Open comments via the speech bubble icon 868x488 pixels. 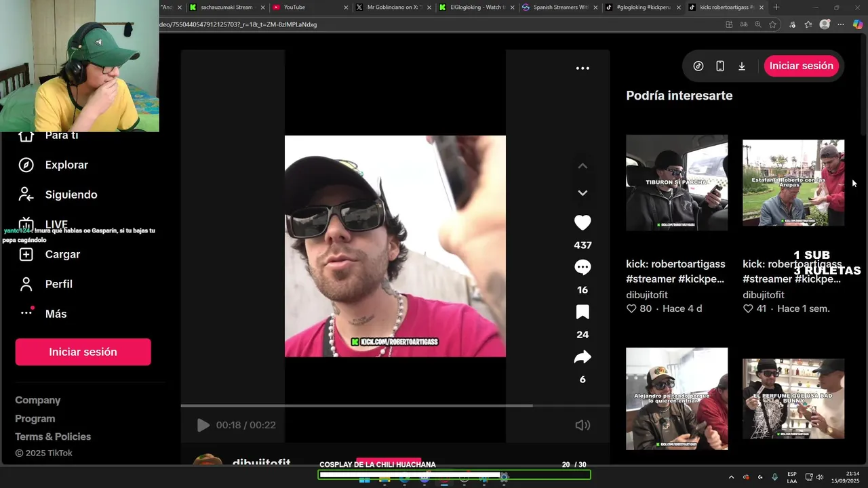pos(583,268)
